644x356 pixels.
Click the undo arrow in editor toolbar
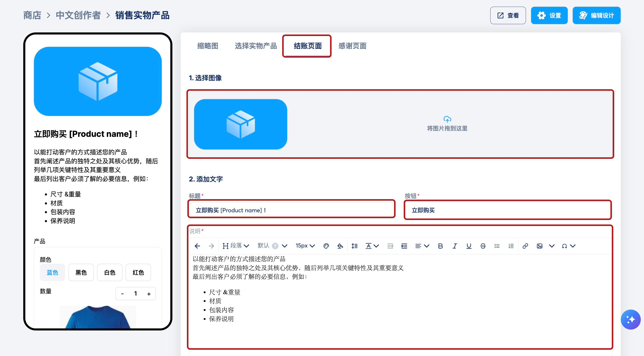coord(197,246)
